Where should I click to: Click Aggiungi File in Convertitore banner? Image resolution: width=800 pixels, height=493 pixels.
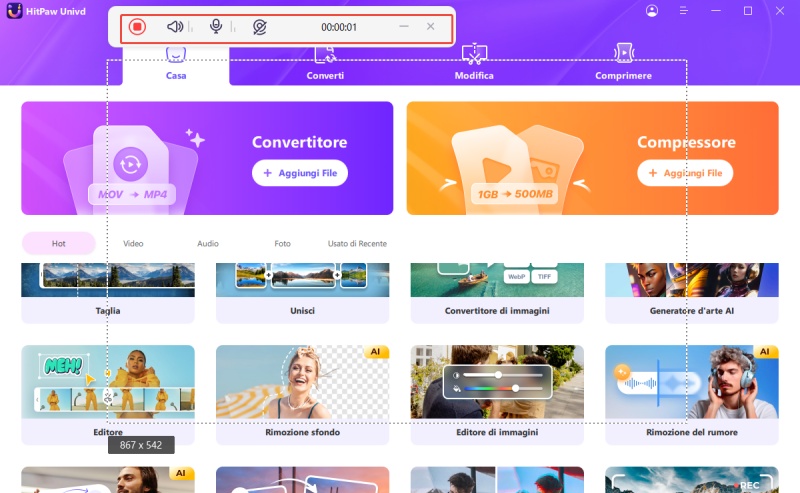point(300,173)
